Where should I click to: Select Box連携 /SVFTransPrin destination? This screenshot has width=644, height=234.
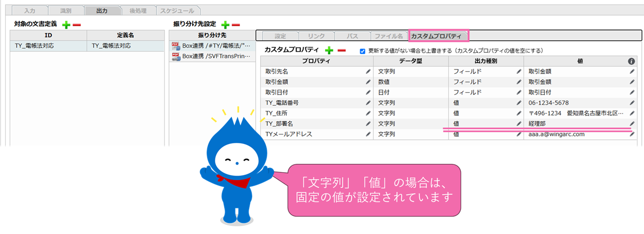[x=211, y=57]
